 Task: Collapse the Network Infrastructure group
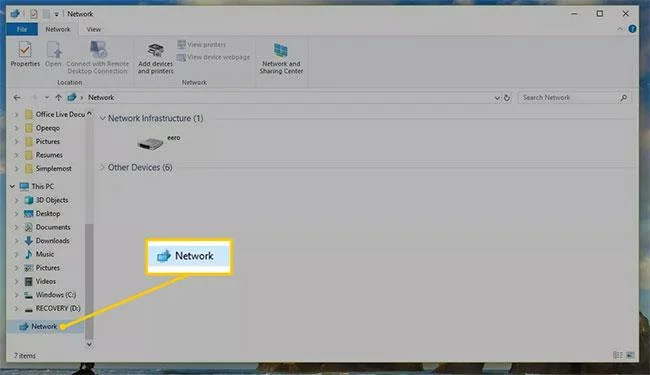[x=103, y=119]
